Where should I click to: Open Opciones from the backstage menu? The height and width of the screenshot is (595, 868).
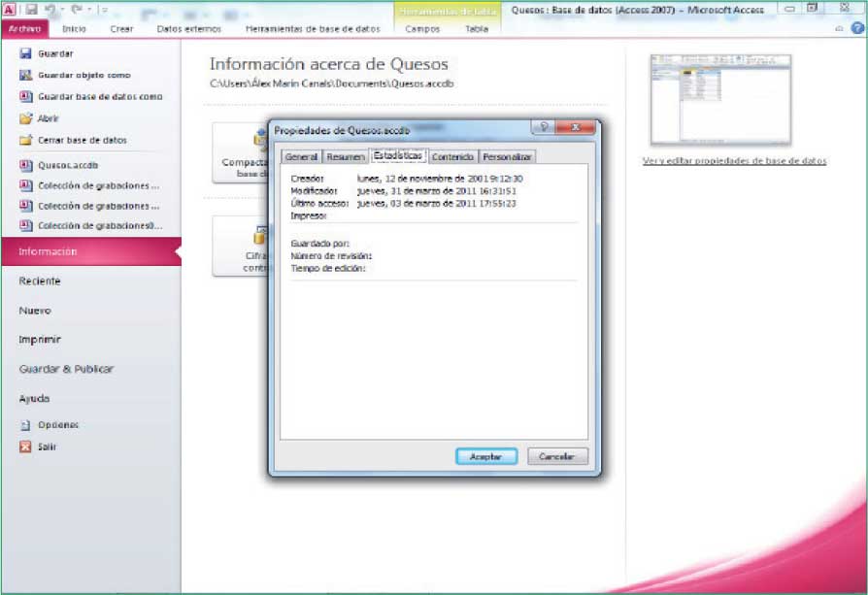click(58, 425)
